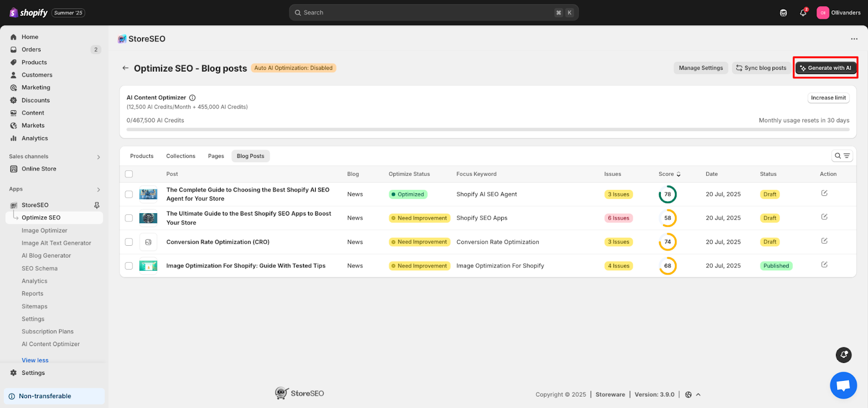Click the Non-transferable notice
The width and height of the screenshot is (868, 408).
coord(54,396)
